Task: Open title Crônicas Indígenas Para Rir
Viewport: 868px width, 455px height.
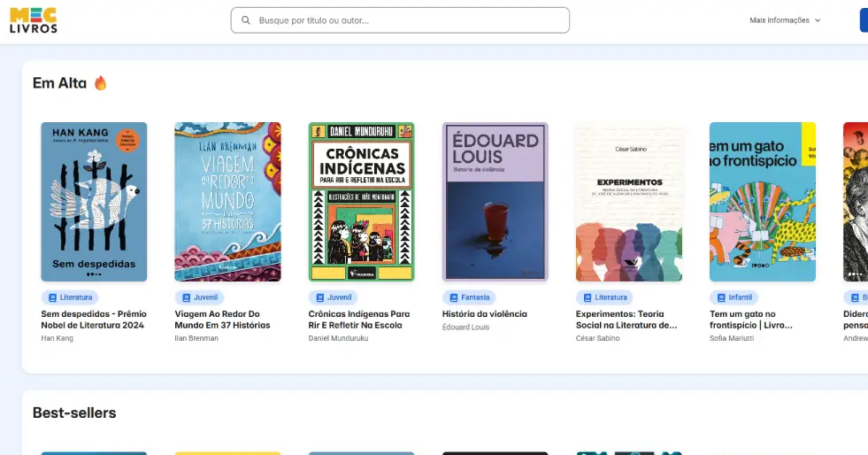Action: click(x=359, y=320)
